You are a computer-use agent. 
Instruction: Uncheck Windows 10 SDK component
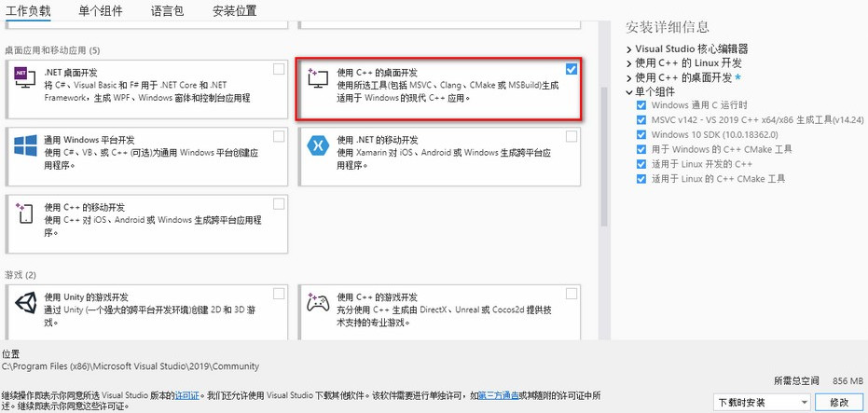click(x=641, y=134)
